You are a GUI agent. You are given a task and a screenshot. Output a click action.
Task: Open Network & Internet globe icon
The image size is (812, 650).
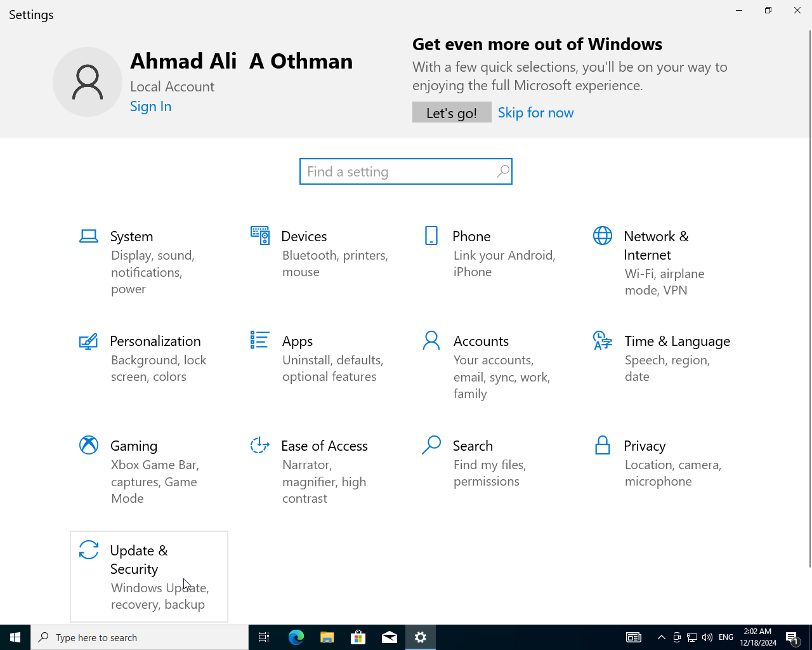(603, 235)
